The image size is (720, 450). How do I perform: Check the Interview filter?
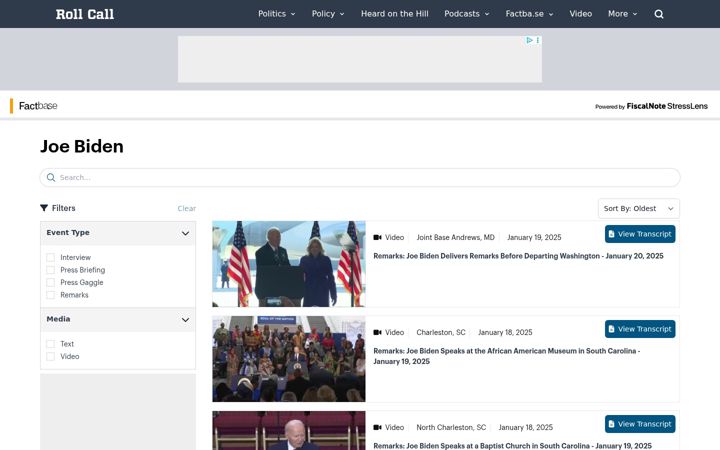coord(51,258)
